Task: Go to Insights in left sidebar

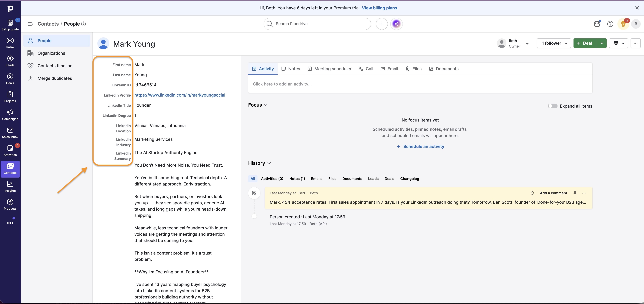Action: pos(10,186)
